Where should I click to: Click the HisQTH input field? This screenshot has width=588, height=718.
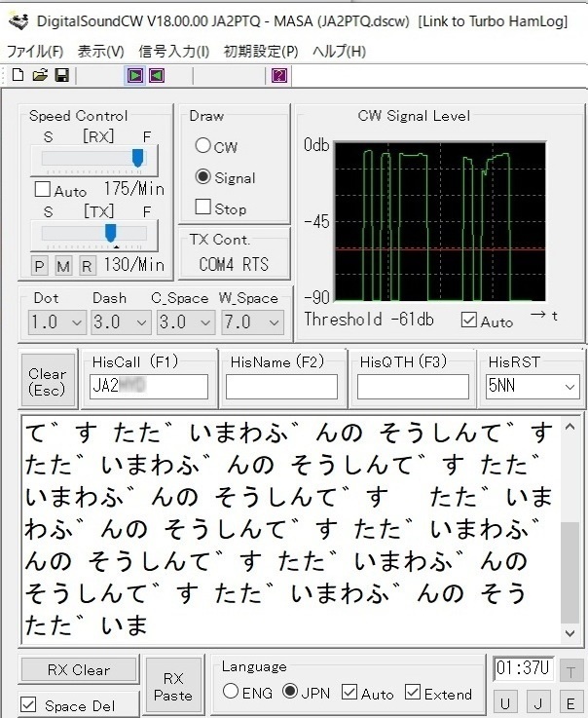(413, 387)
